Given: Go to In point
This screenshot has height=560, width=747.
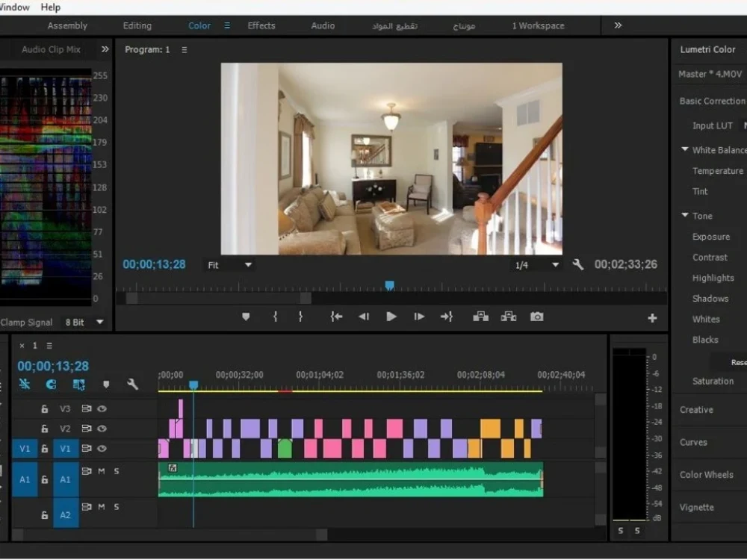Looking at the screenshot, I should [336, 317].
